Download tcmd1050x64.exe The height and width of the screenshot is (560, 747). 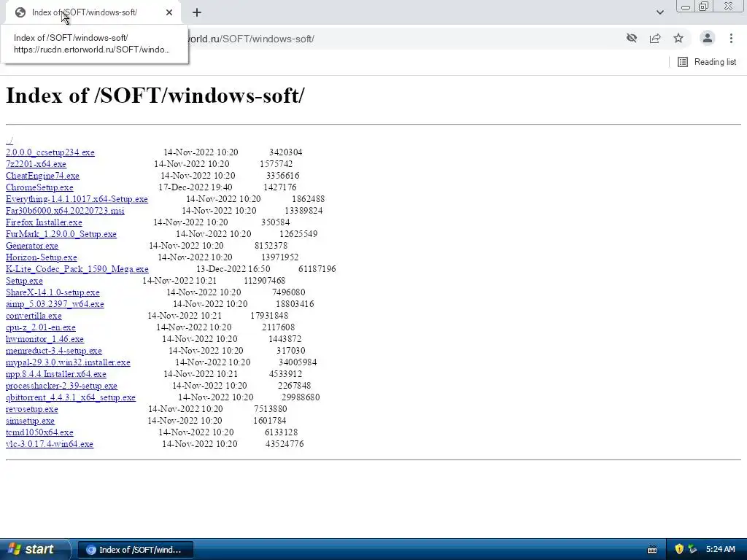39,432
